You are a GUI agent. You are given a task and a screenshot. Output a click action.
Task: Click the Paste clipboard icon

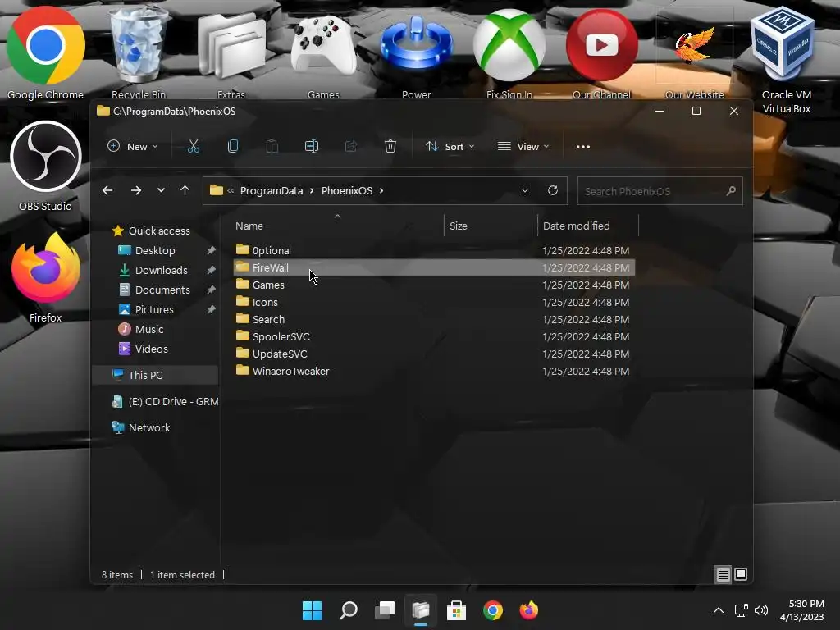272,146
